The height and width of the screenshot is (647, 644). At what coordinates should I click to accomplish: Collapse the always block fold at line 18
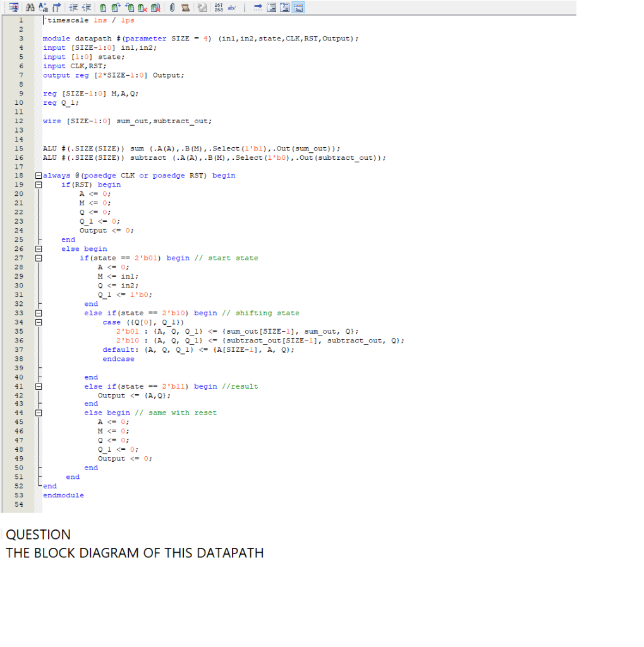point(39,175)
